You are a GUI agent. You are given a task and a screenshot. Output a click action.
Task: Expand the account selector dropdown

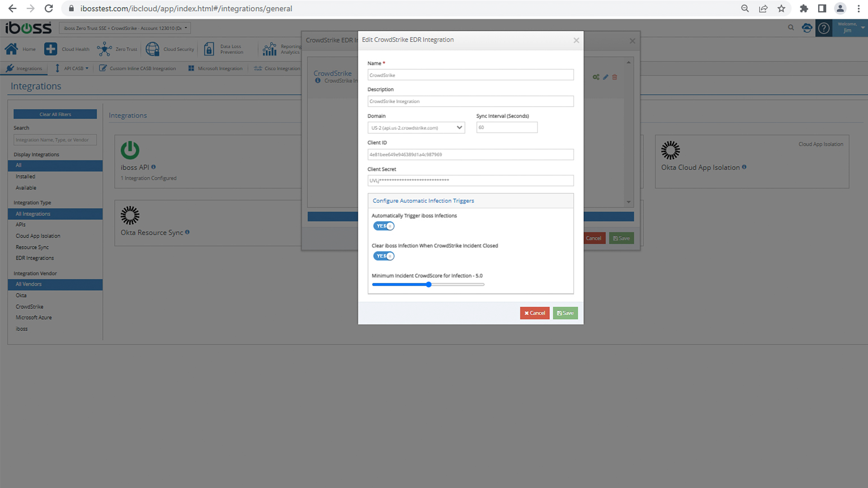click(125, 28)
